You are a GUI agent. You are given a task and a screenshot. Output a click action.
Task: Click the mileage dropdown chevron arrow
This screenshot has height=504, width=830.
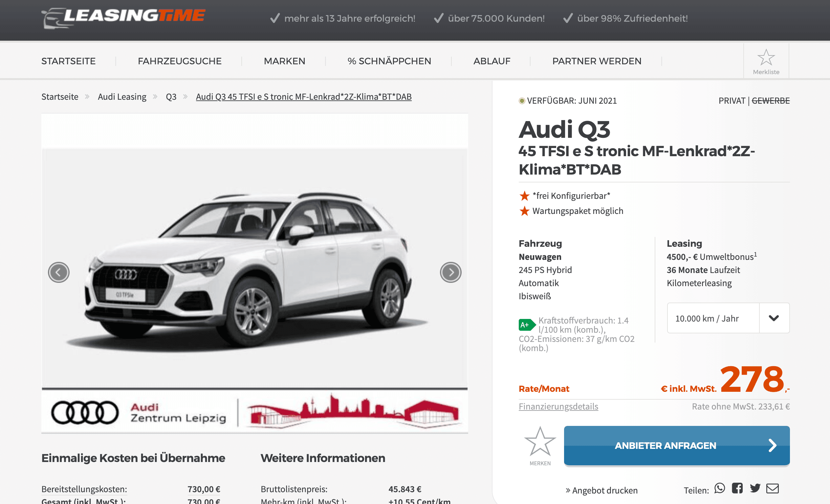(774, 318)
